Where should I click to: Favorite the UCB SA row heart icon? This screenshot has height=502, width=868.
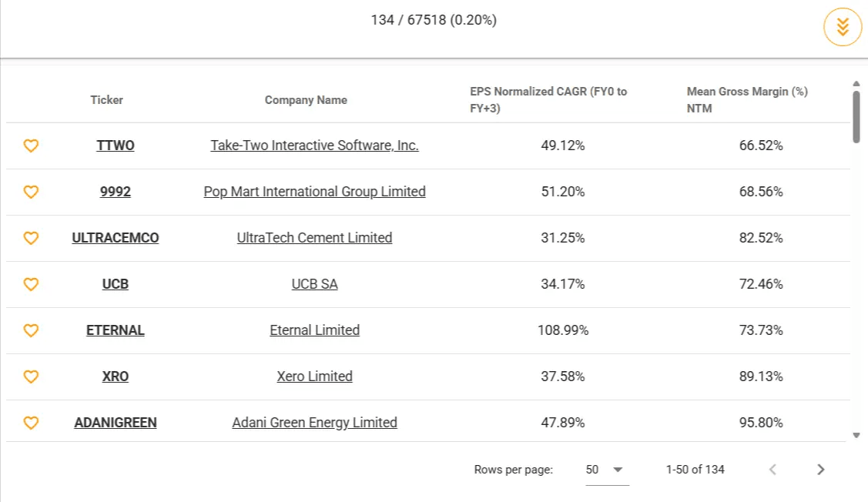31,284
